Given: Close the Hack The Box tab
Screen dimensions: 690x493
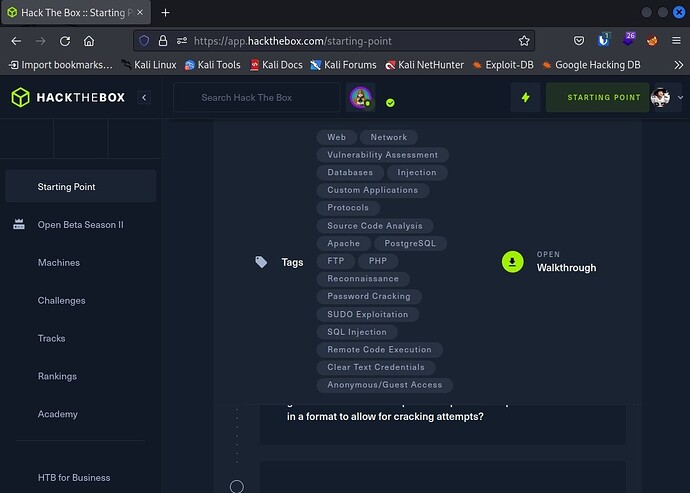Looking at the screenshot, I should pyautogui.click(x=140, y=13).
